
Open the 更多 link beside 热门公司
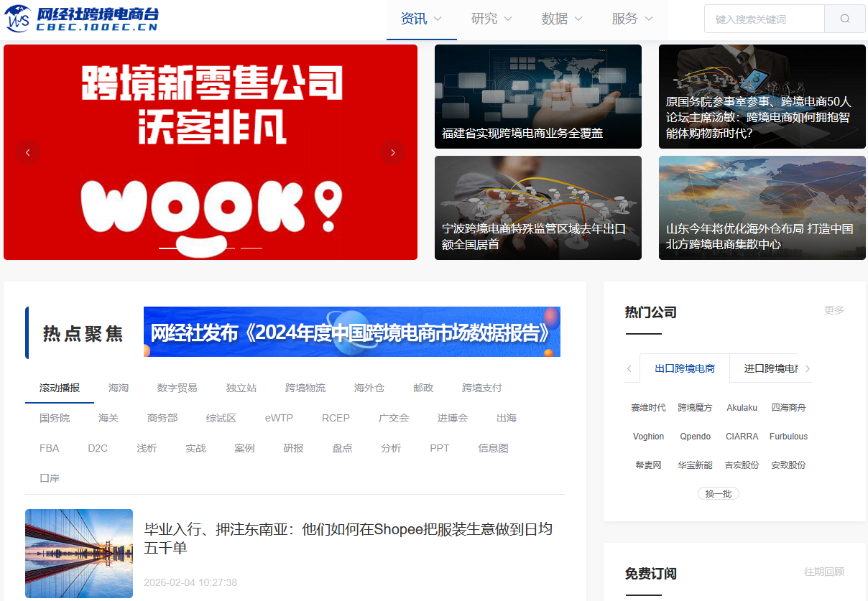point(834,310)
